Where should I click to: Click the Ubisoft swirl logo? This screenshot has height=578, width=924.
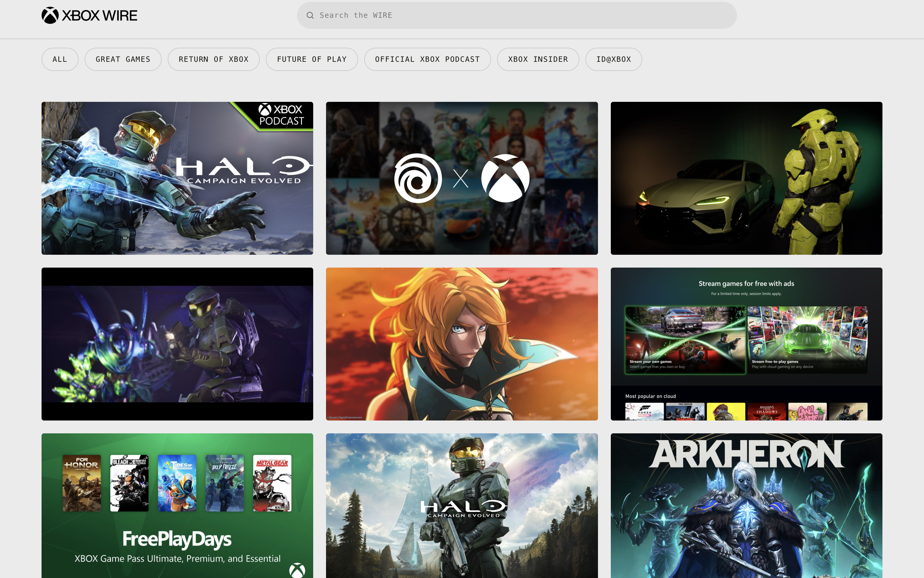click(418, 178)
